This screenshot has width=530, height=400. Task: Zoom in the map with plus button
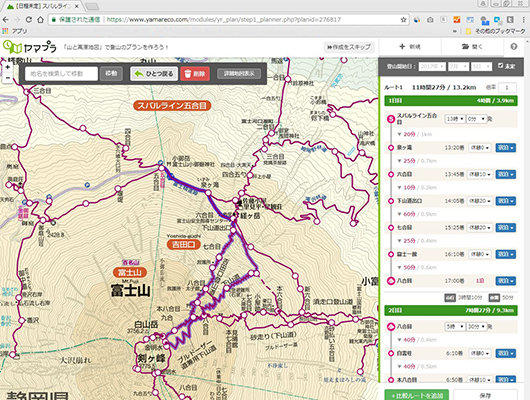pyautogui.click(x=7, y=67)
